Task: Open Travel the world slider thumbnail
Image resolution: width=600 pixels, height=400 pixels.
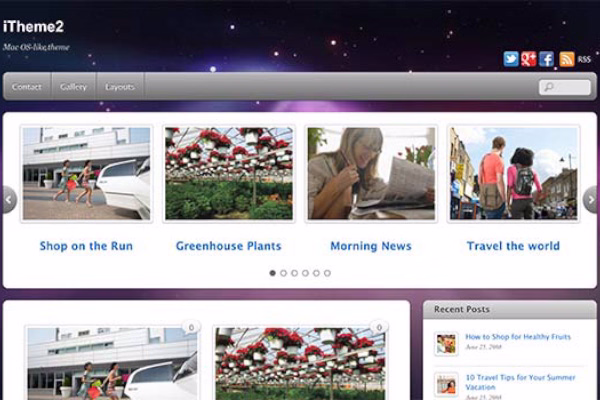Action: tap(514, 173)
